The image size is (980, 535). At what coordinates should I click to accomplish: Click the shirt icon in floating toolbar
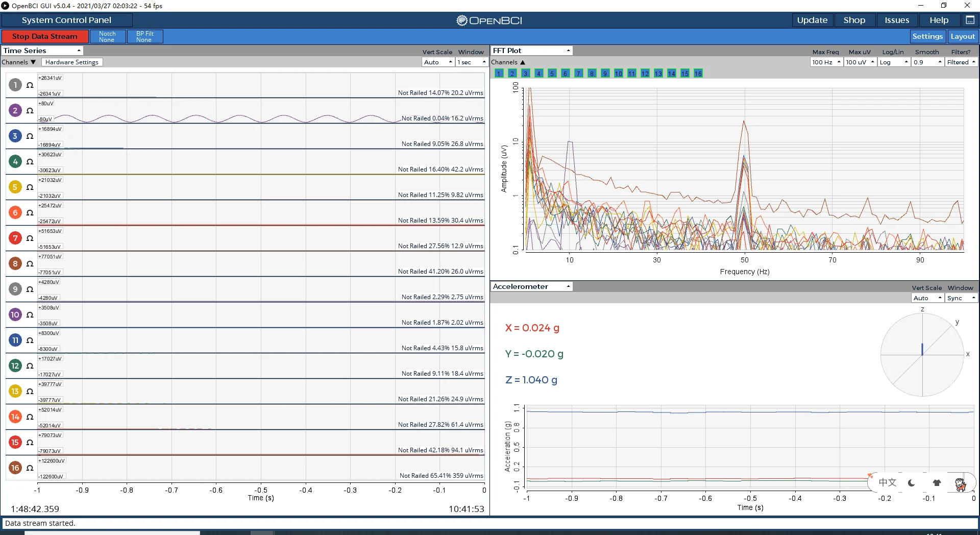937,482
